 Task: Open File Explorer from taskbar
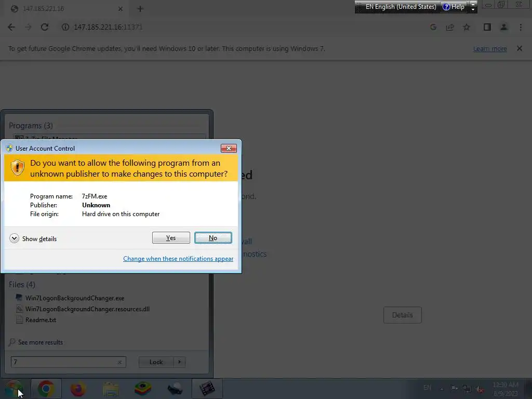click(111, 389)
